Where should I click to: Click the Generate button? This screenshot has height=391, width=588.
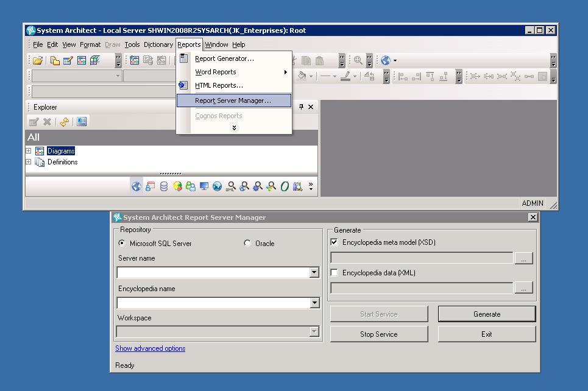[x=487, y=314]
